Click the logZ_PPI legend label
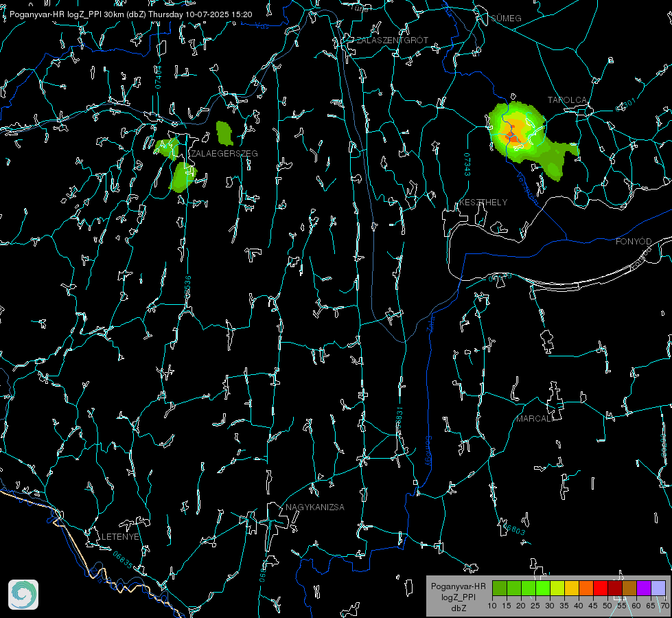Viewport: 672px width, 618px height. pos(459,597)
